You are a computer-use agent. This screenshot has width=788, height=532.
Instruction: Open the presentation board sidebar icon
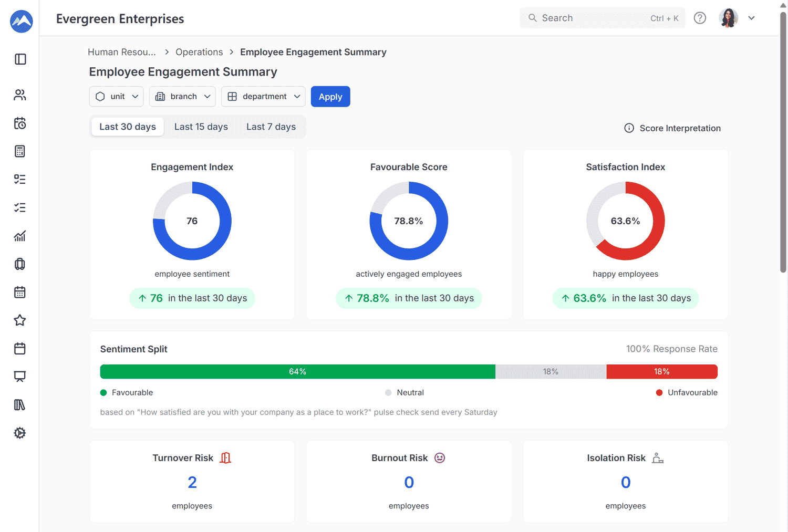tap(20, 377)
